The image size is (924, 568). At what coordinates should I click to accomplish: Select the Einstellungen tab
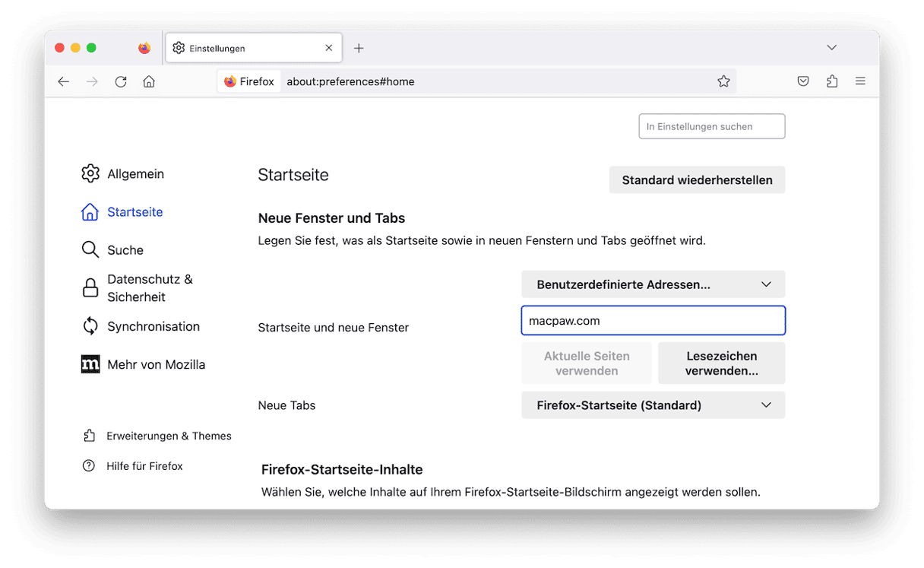click(253, 48)
